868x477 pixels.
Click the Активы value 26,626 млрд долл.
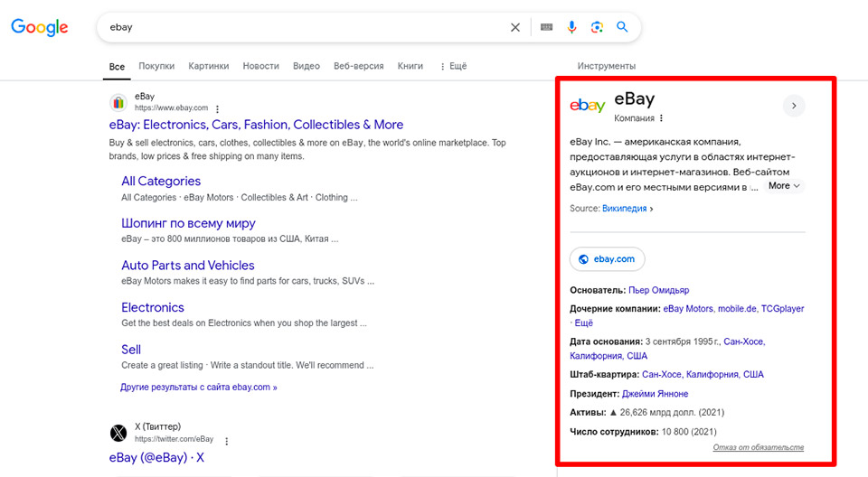click(666, 412)
